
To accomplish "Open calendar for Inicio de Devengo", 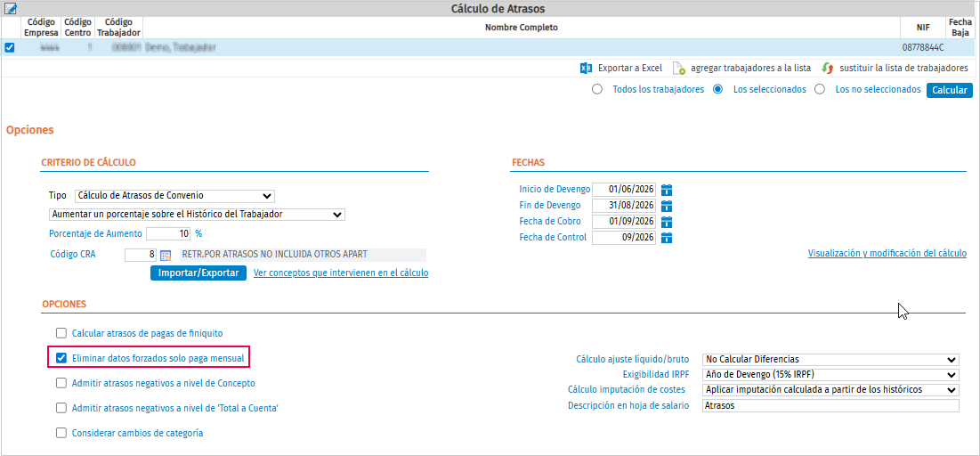I will [x=667, y=190].
